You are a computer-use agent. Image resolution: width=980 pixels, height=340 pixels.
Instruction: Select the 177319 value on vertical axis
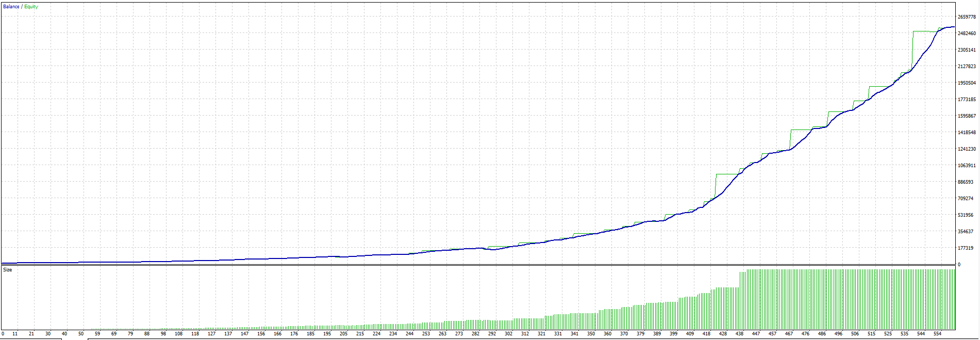[965, 248]
